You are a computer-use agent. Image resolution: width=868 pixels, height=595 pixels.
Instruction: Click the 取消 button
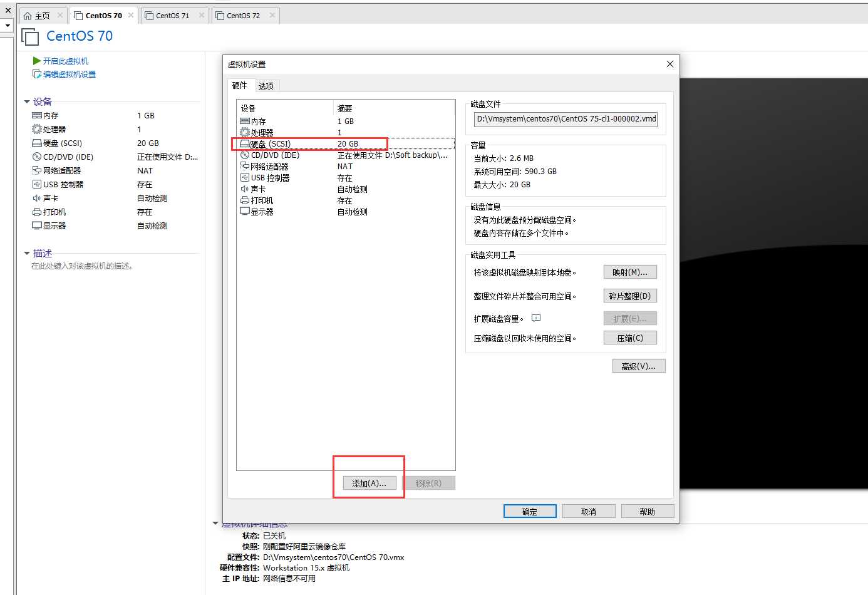[x=589, y=511]
